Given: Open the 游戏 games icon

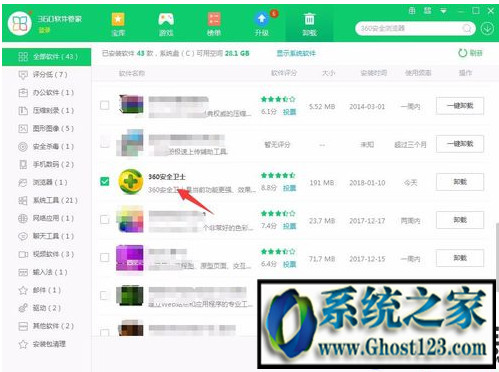Looking at the screenshot, I should pos(166,20).
